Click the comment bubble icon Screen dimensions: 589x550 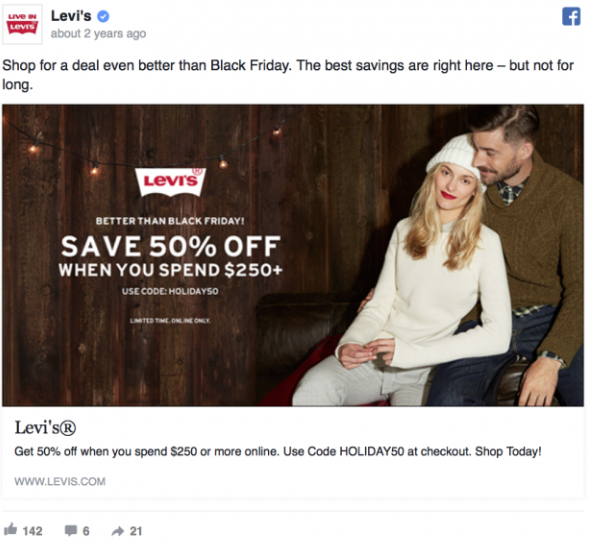tap(71, 530)
